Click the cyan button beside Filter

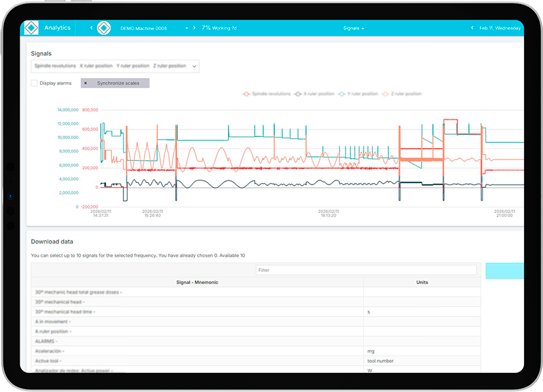coord(504,271)
